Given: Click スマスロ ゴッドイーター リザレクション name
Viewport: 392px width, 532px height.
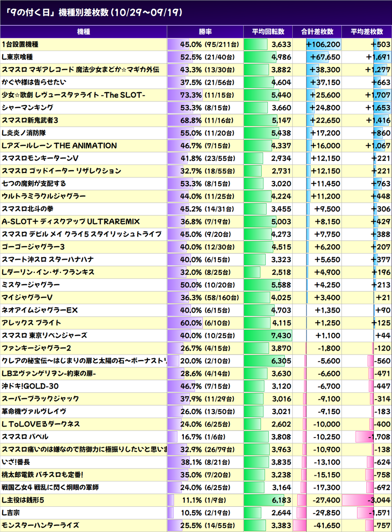Looking at the screenshot, I should pos(61,171).
